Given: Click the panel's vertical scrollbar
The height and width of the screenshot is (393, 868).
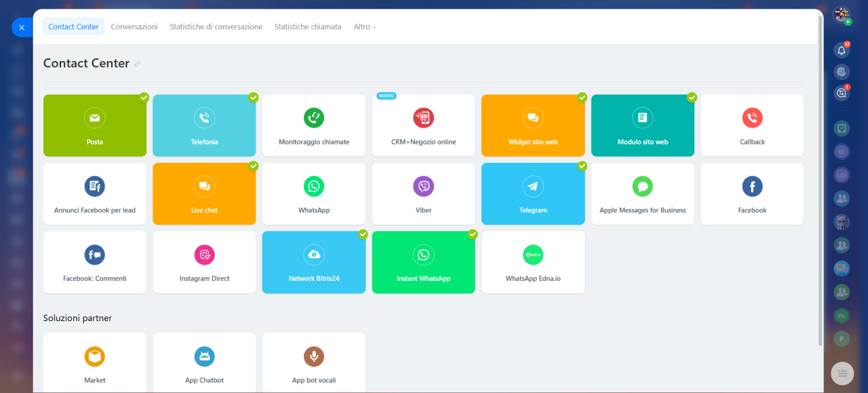Looking at the screenshot, I should (821, 180).
